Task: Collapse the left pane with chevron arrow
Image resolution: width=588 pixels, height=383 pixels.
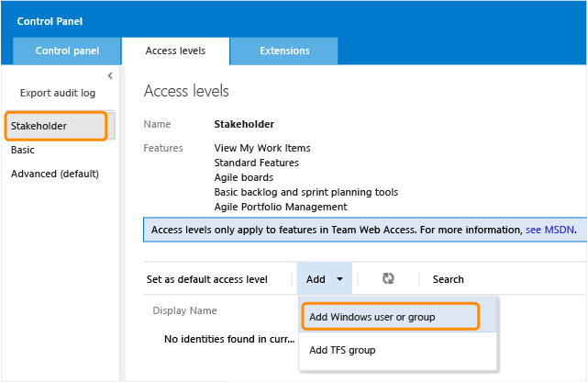Action: (x=110, y=76)
